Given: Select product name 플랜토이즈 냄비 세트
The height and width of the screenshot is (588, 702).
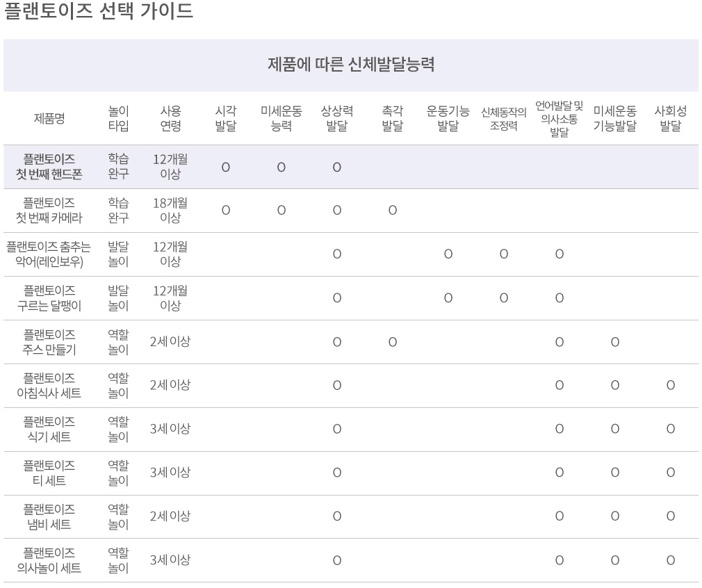Looking at the screenshot, I should coord(49,517).
